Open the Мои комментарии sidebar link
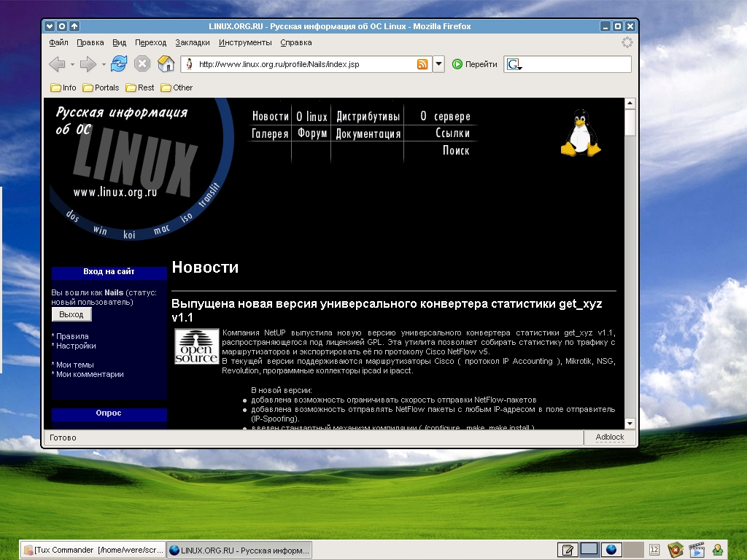This screenshot has height=560, width=747. [90, 374]
